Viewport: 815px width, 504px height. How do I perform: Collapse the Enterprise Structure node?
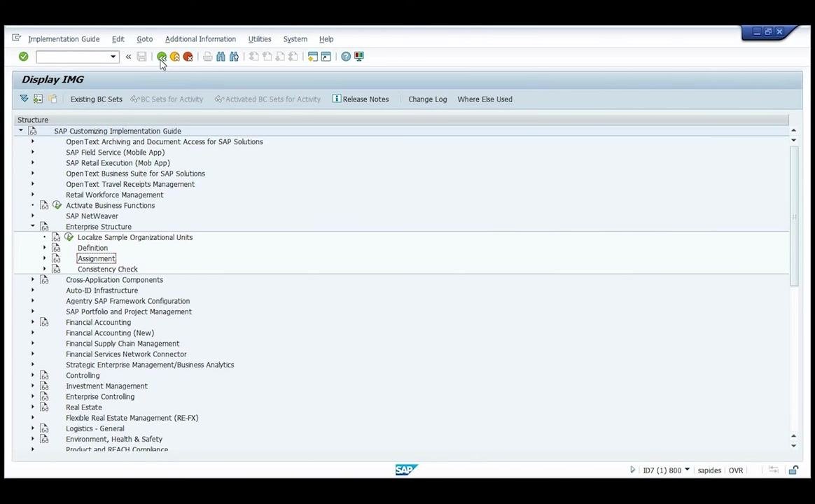click(x=32, y=226)
